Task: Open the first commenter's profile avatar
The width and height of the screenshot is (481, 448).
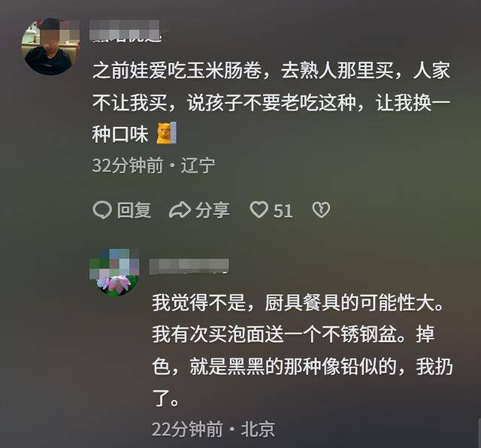Action: pos(50,46)
